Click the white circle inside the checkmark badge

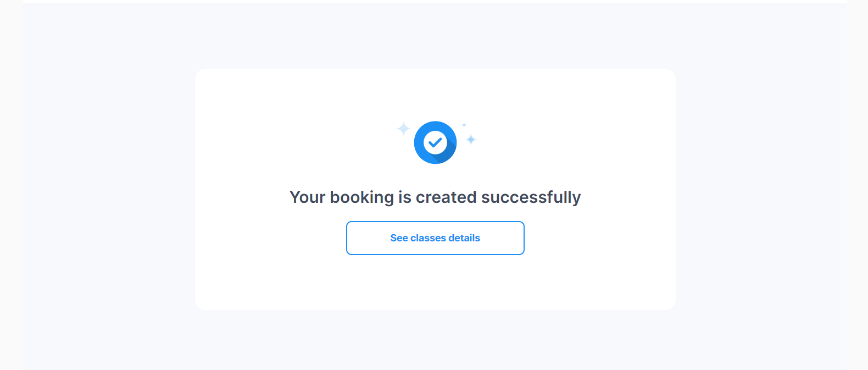pyautogui.click(x=435, y=142)
